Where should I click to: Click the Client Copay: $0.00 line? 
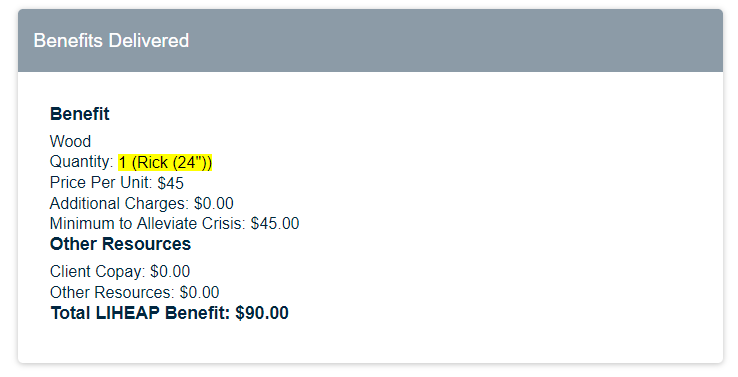[x=120, y=272]
